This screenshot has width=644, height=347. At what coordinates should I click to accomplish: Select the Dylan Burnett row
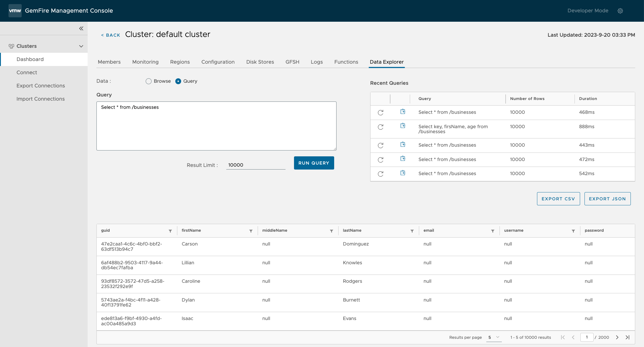366,302
